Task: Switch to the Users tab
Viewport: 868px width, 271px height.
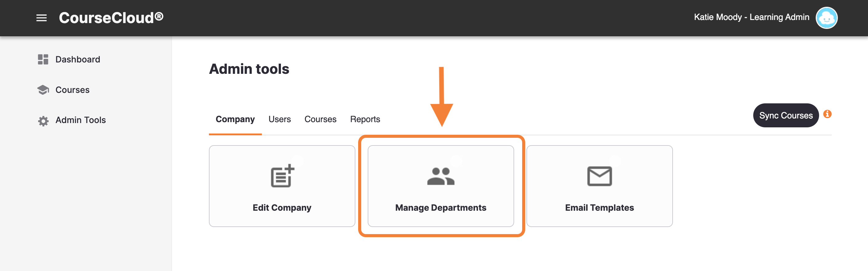Action: 279,119
